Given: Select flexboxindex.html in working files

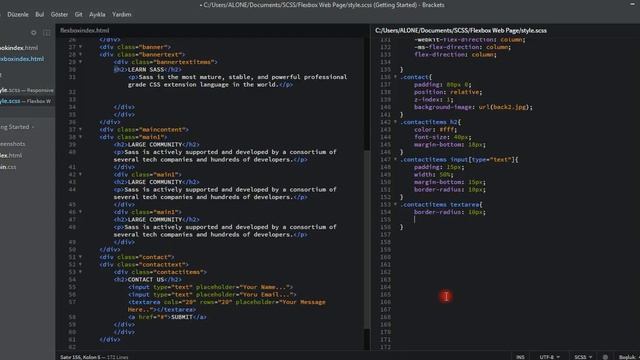Looking at the screenshot, I should pyautogui.click(x=22, y=59).
